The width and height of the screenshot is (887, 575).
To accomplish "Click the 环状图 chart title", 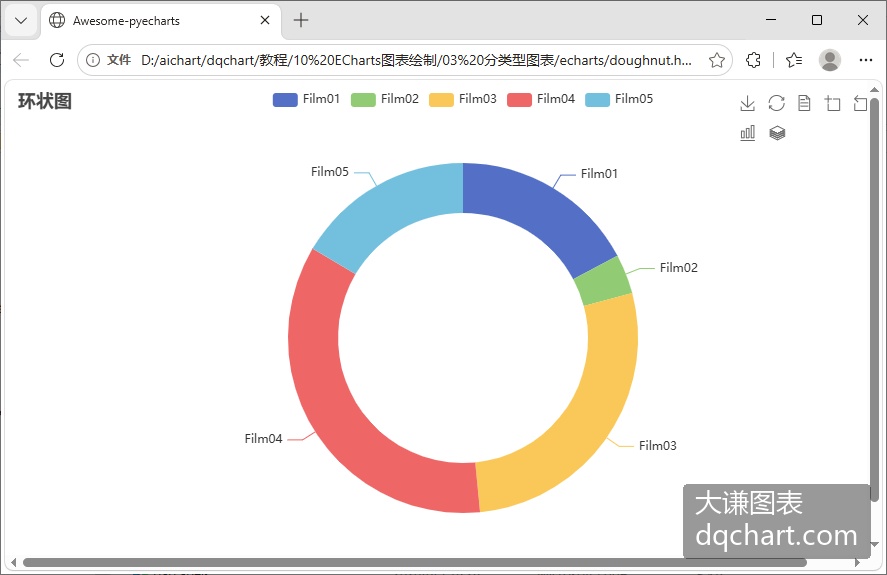I will click(x=45, y=101).
